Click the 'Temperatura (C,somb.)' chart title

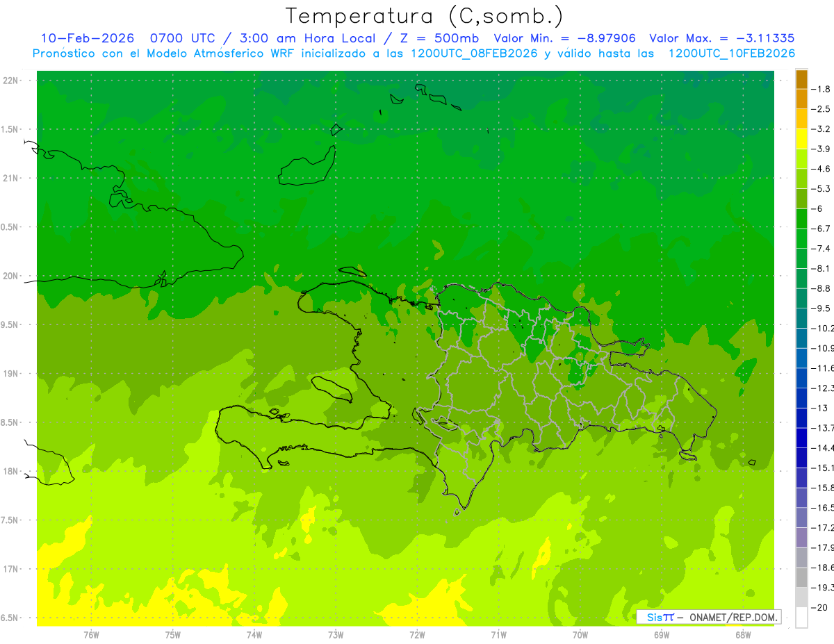tap(425, 16)
